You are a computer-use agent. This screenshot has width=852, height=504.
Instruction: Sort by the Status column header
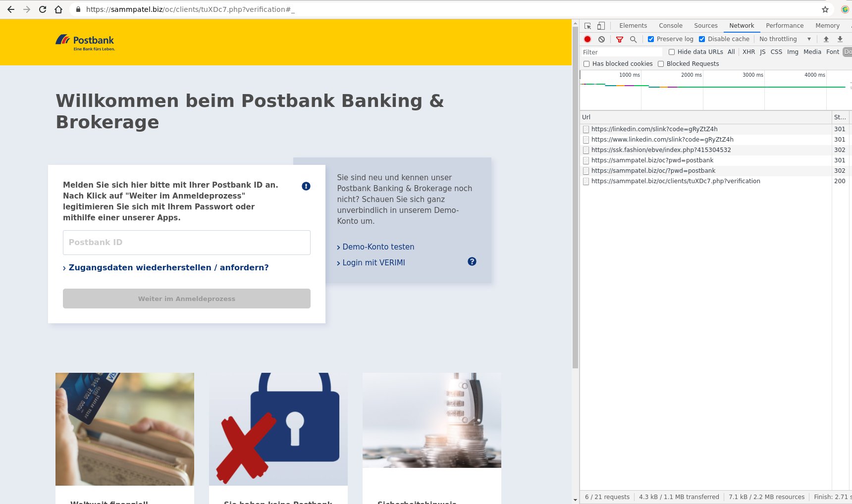click(840, 117)
